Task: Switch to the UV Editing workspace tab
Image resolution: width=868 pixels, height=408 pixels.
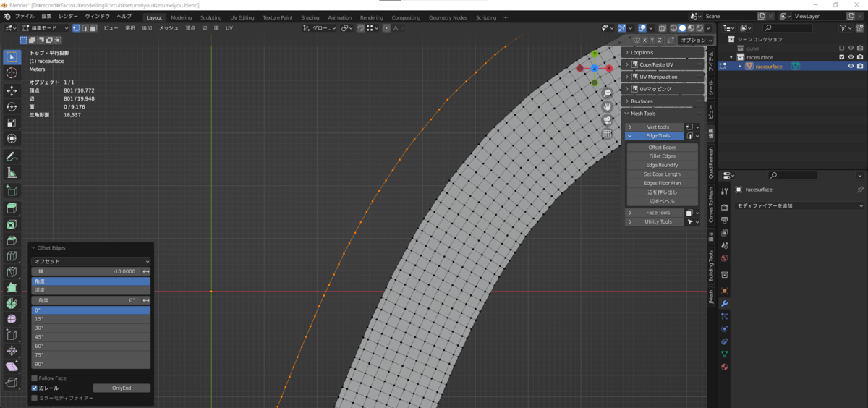Action: 242,17
